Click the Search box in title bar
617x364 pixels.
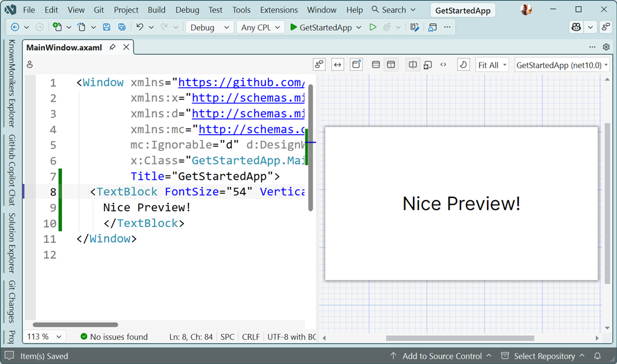tap(393, 10)
